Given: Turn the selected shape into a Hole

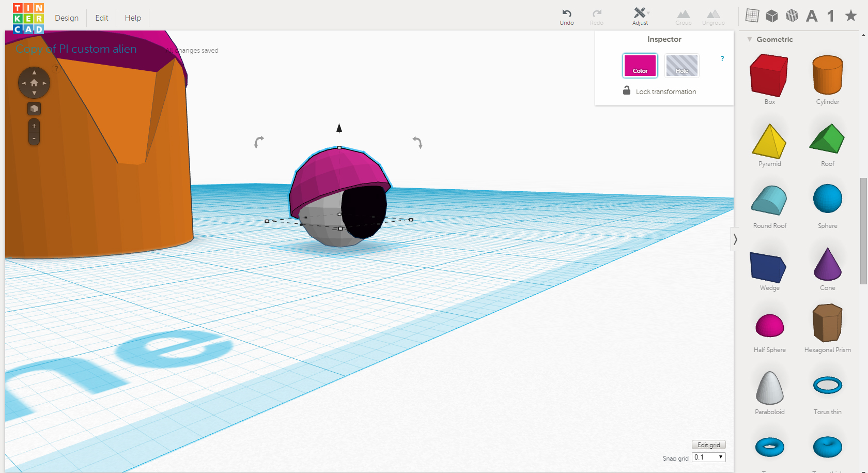Looking at the screenshot, I should pos(682,66).
